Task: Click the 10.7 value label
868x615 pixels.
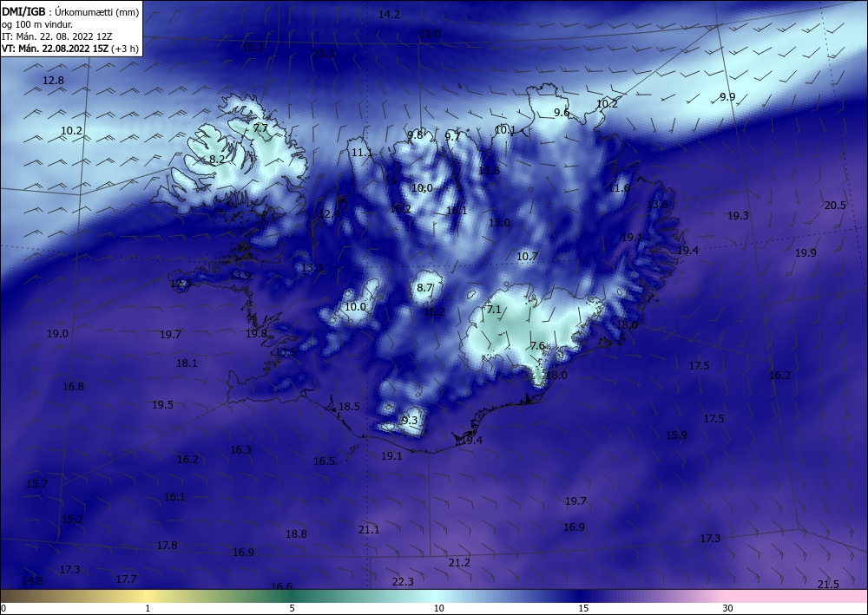Action: [x=527, y=257]
